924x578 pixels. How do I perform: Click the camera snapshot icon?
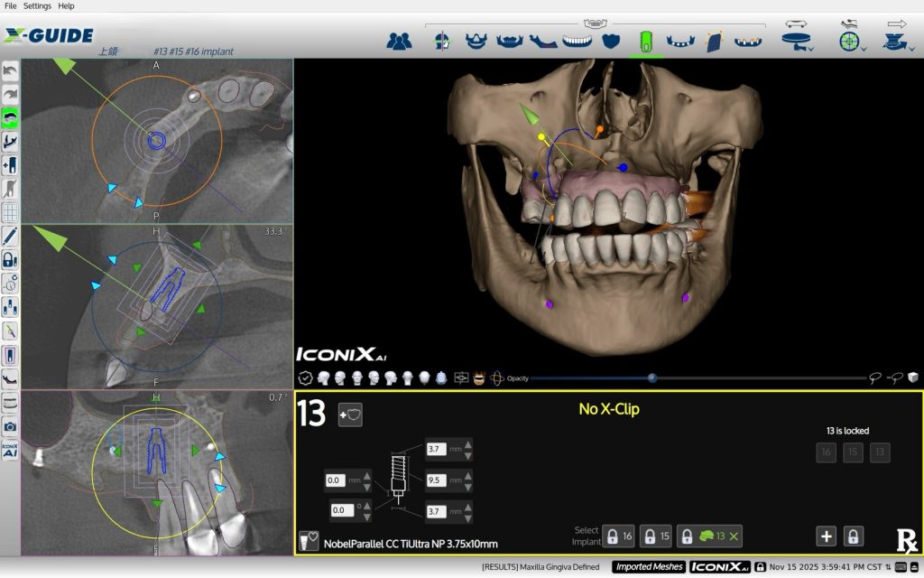tap(10, 426)
